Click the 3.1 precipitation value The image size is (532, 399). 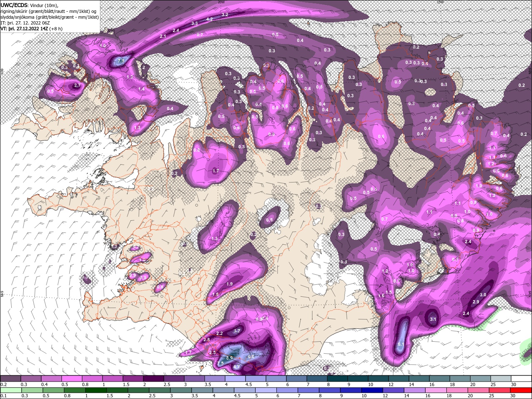pos(433,320)
